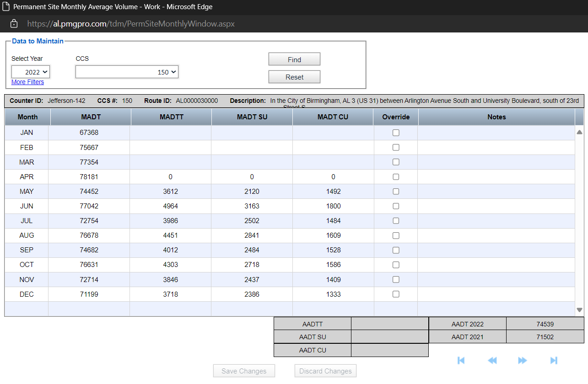Click the lock icon in the address bar
The height and width of the screenshot is (384, 588).
pyautogui.click(x=13, y=23)
